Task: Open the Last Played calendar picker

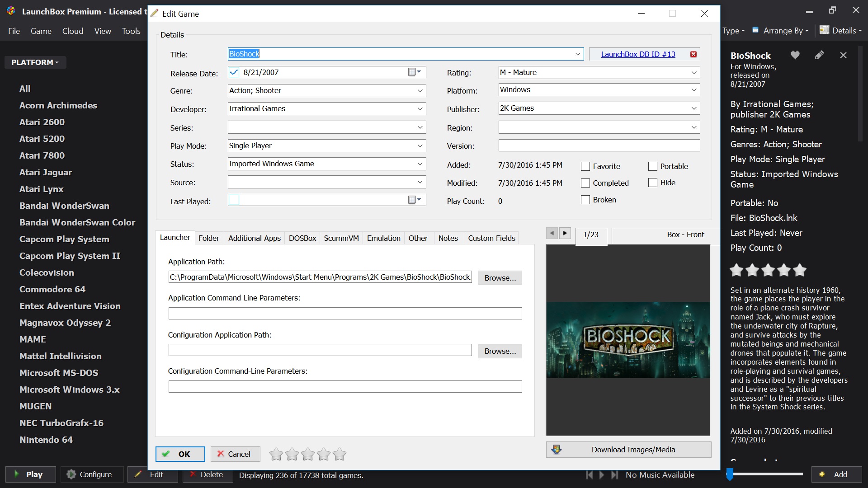Action: [415, 200]
